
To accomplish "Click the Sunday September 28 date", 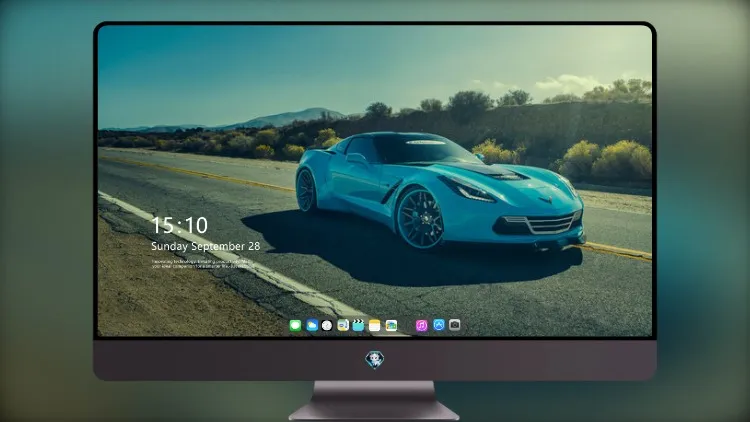I will coord(206,246).
